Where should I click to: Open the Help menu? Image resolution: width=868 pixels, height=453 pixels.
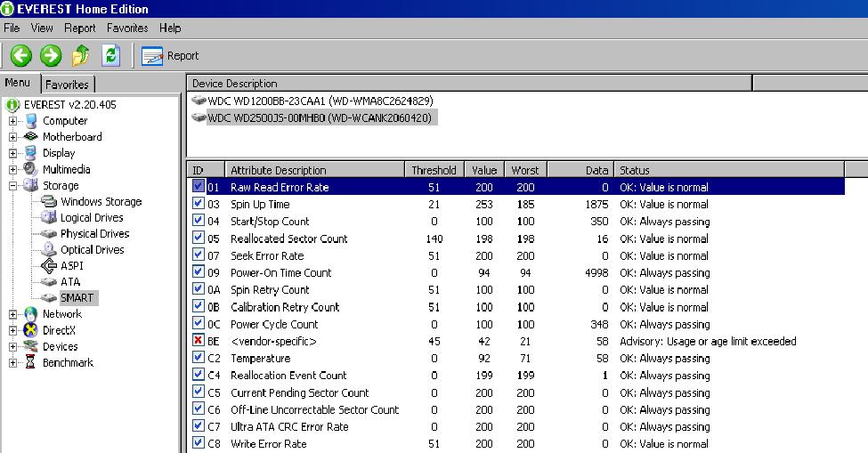click(x=170, y=28)
